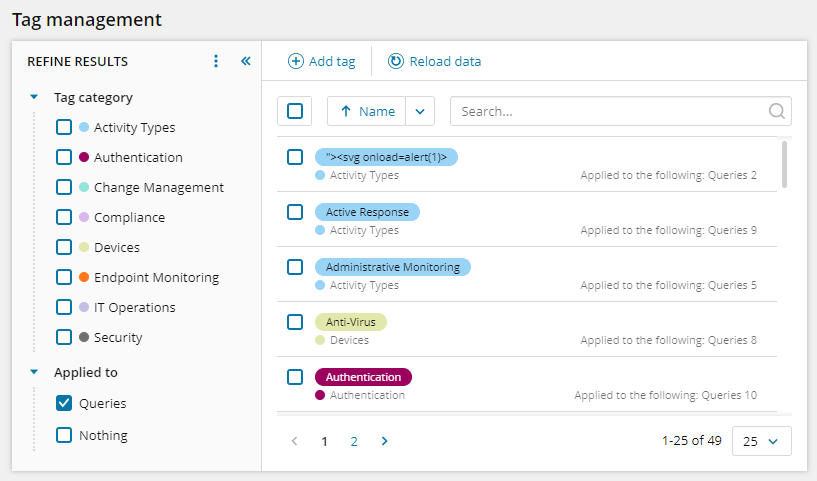Image resolution: width=817 pixels, height=481 pixels.
Task: Click the Reload data circular arrow icon
Action: pos(395,61)
